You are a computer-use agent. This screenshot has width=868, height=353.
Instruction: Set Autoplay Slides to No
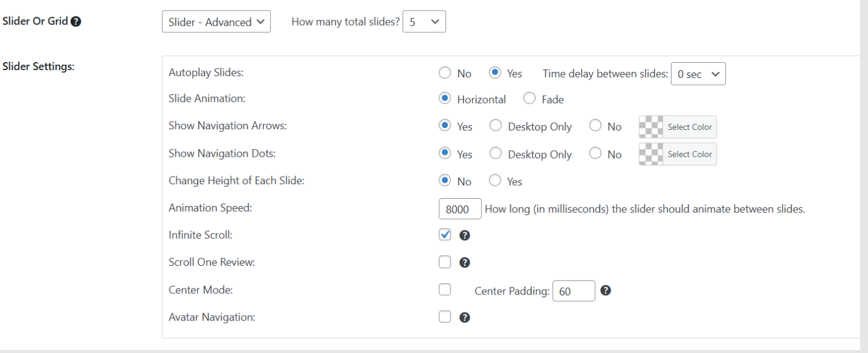[x=445, y=73]
